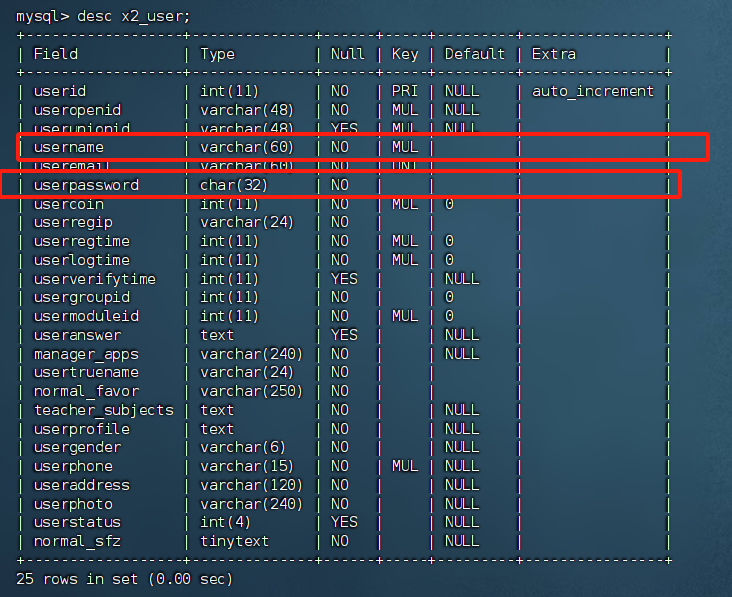
Task: Click 'varchar(48)' type of useropenid
Action: pyautogui.click(x=246, y=110)
